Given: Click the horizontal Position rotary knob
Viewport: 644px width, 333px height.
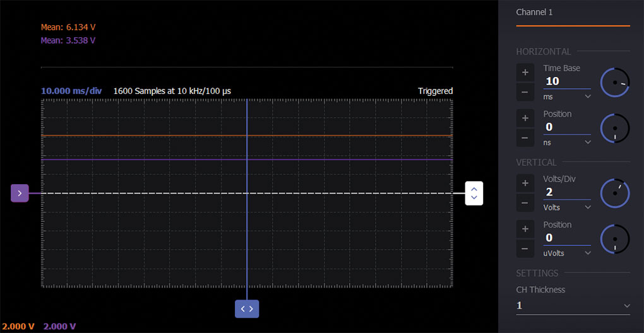Looking at the screenshot, I should (x=615, y=128).
